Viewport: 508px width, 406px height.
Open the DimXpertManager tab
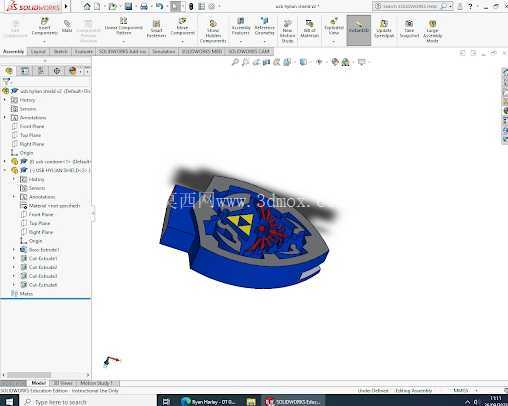pos(57,71)
